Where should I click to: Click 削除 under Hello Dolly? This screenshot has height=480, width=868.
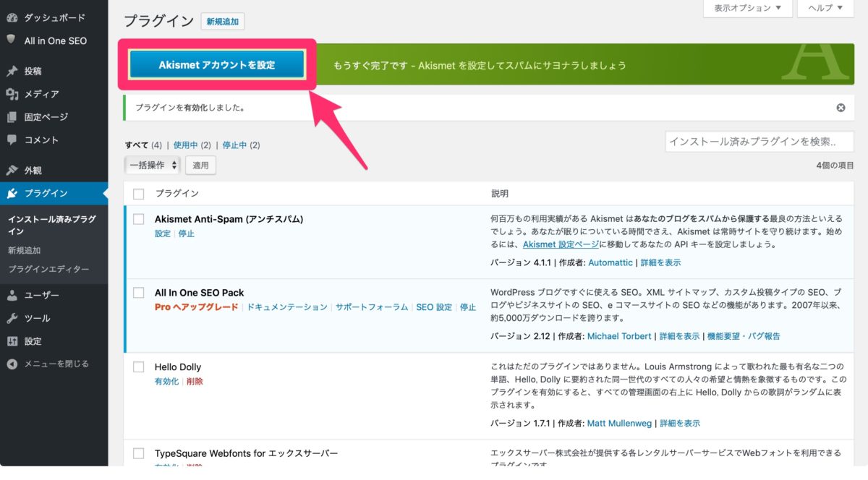coord(195,381)
